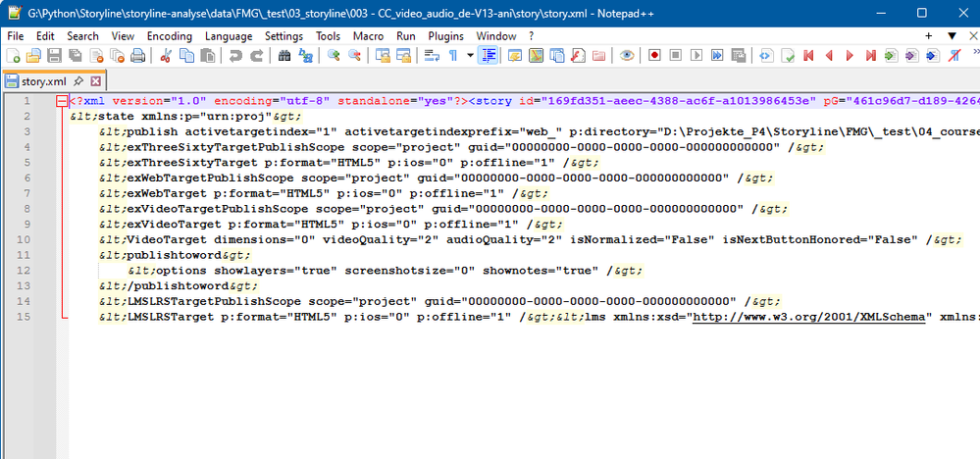This screenshot has height=459, width=980.
Task: Collapse the XML fold marker on line 1
Action: click(62, 101)
